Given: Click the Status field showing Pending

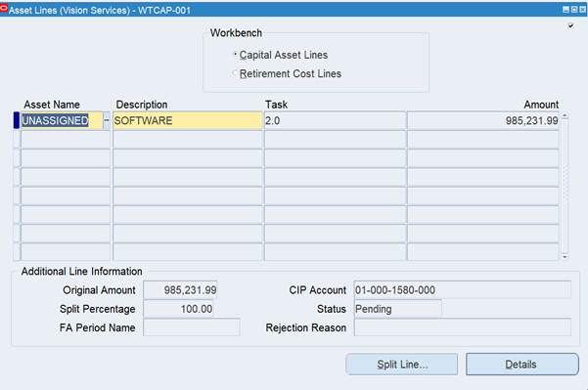Looking at the screenshot, I should [397, 309].
